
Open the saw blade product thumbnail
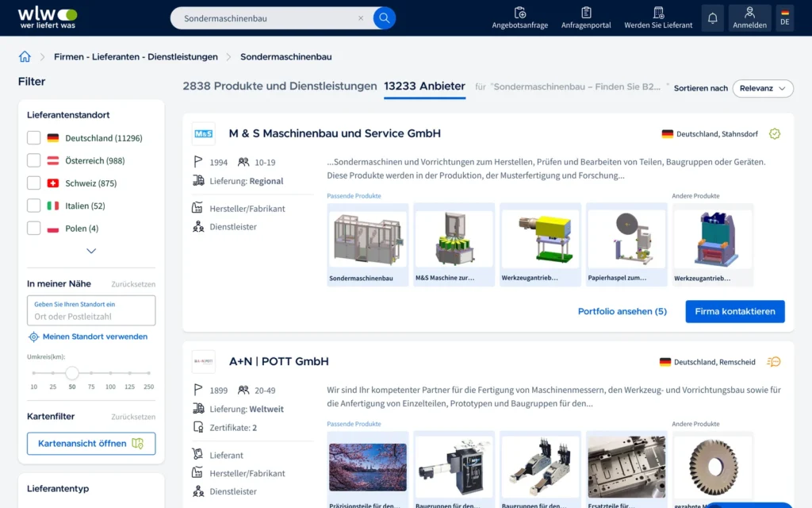[713, 469]
